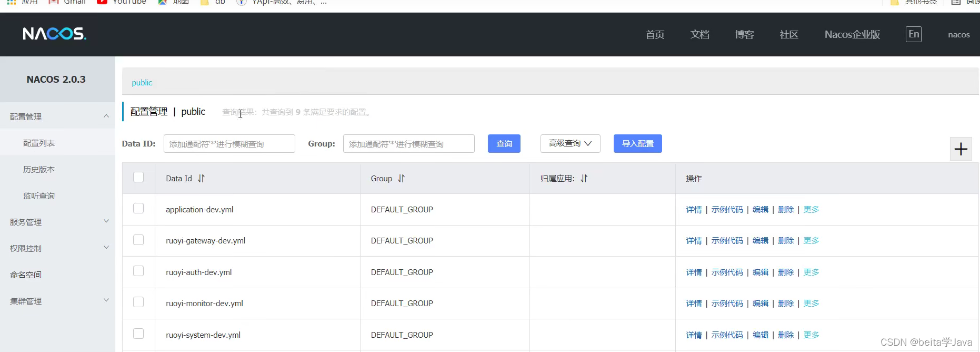Expand the 权限控制 sidebar section
The width and height of the screenshot is (980, 352).
coord(57,248)
